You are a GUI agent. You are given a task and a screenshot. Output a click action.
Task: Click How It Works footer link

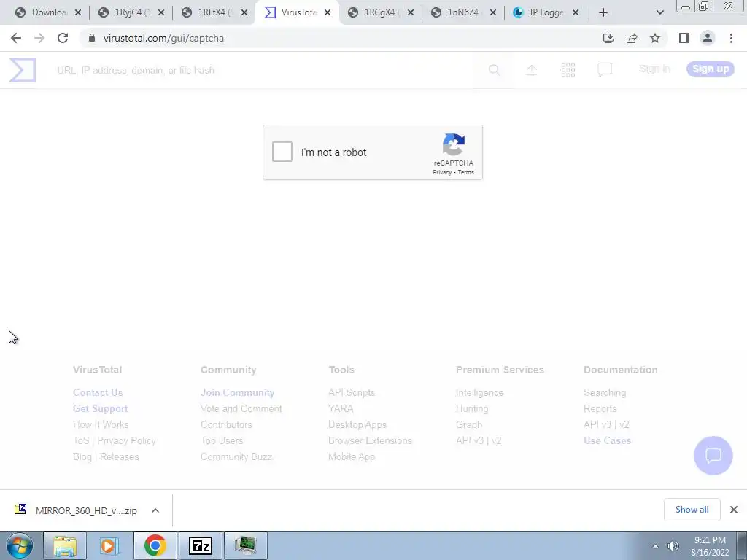101,424
